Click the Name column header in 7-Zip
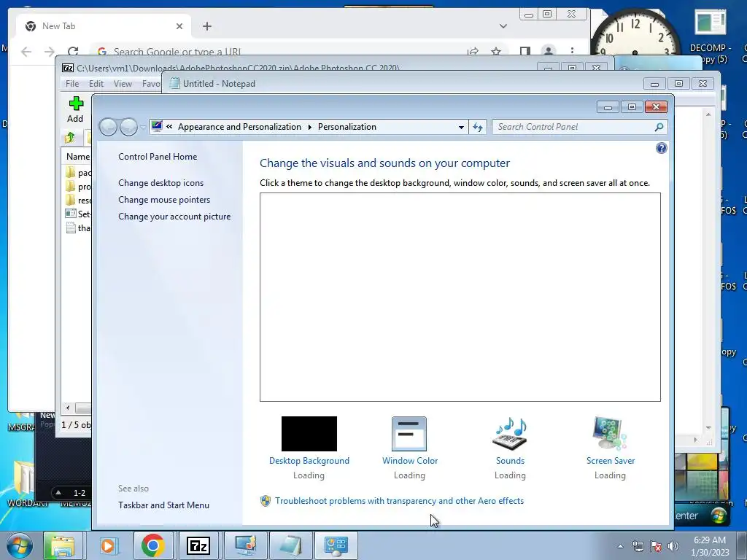Image resolution: width=747 pixels, height=560 pixels. coord(77,157)
